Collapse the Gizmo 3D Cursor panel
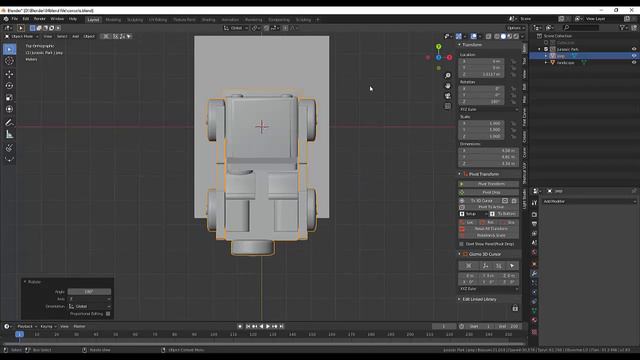The width and height of the screenshot is (640, 360). click(x=459, y=254)
